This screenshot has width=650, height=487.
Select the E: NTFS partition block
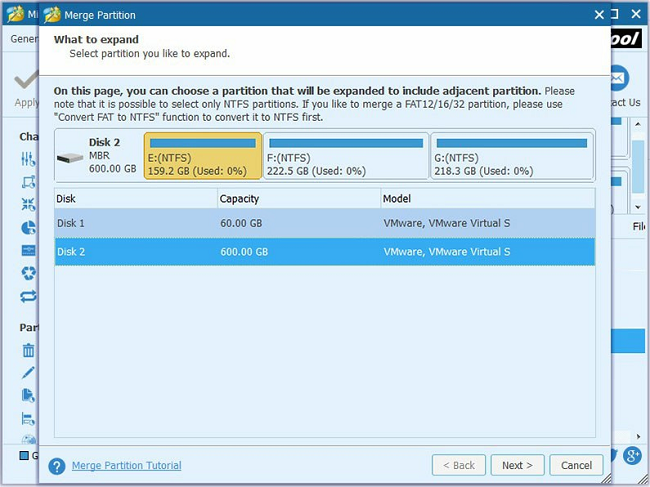coord(203,156)
